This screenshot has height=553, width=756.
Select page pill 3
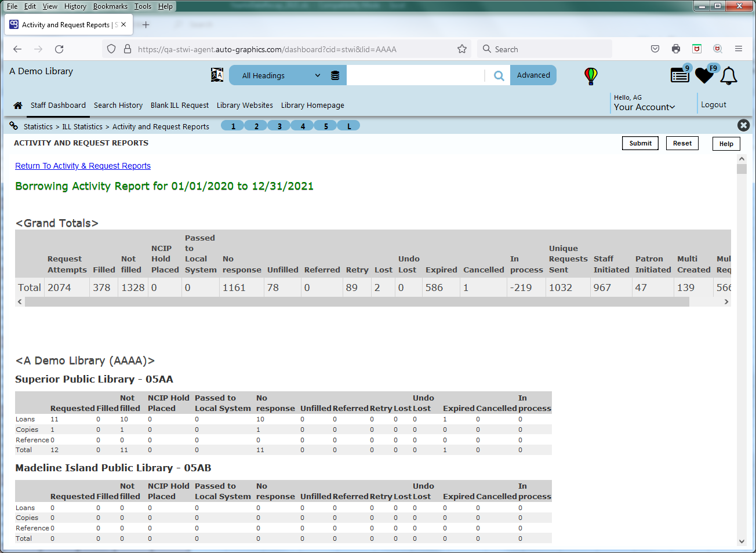[x=279, y=126]
